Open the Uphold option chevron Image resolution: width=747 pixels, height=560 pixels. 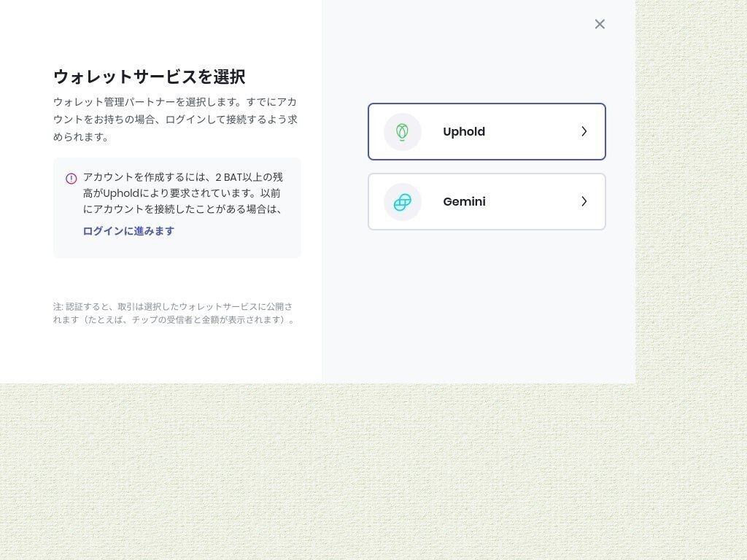click(x=584, y=131)
